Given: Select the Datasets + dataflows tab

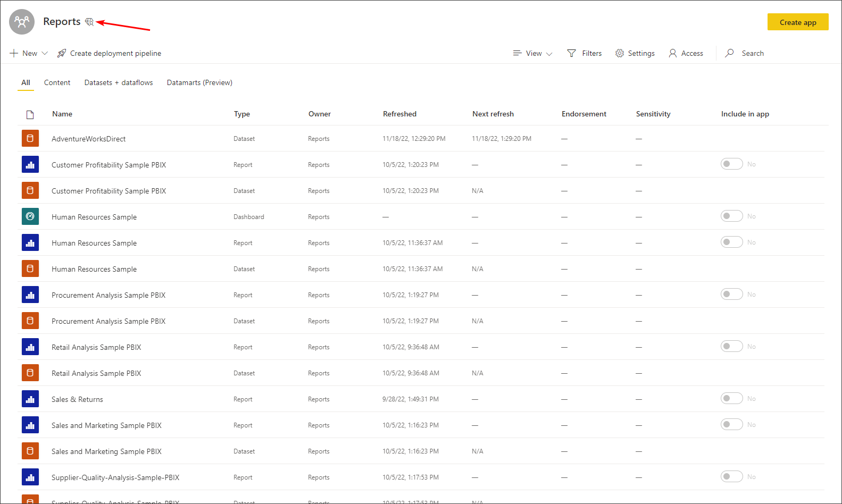Looking at the screenshot, I should pos(119,82).
